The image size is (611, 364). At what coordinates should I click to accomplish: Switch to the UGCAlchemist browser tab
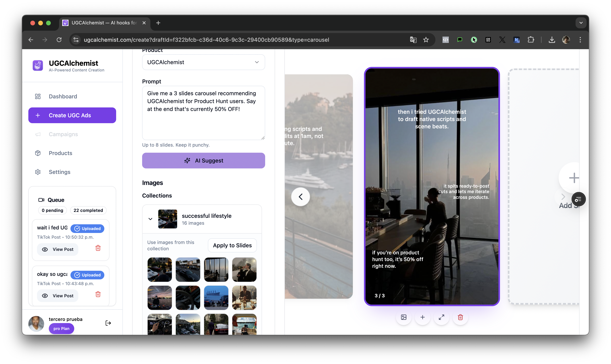click(104, 23)
